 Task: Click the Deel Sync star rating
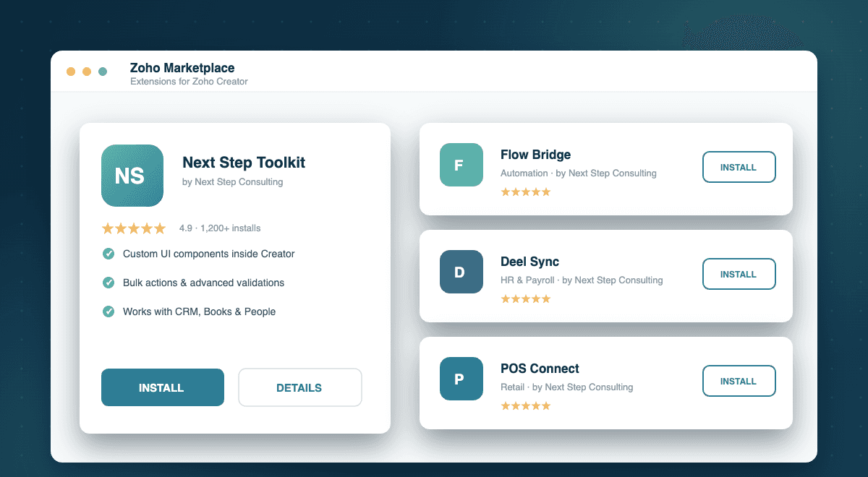point(526,298)
